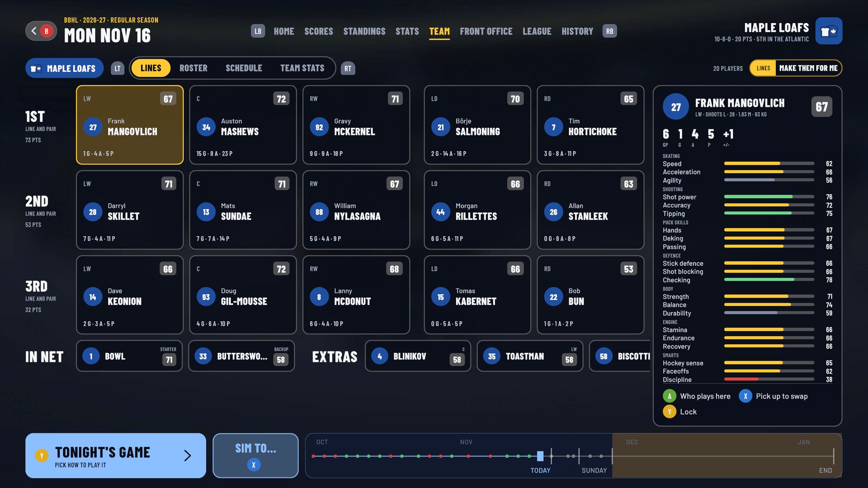Screen dimensions: 868x488
Task: Click the LB bumper icon
Action: (258, 31)
